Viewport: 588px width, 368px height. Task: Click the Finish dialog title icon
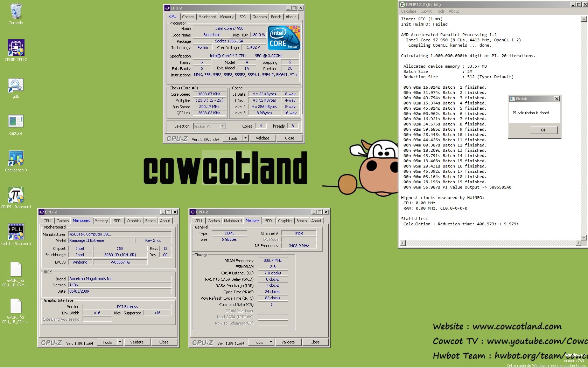pos(512,99)
